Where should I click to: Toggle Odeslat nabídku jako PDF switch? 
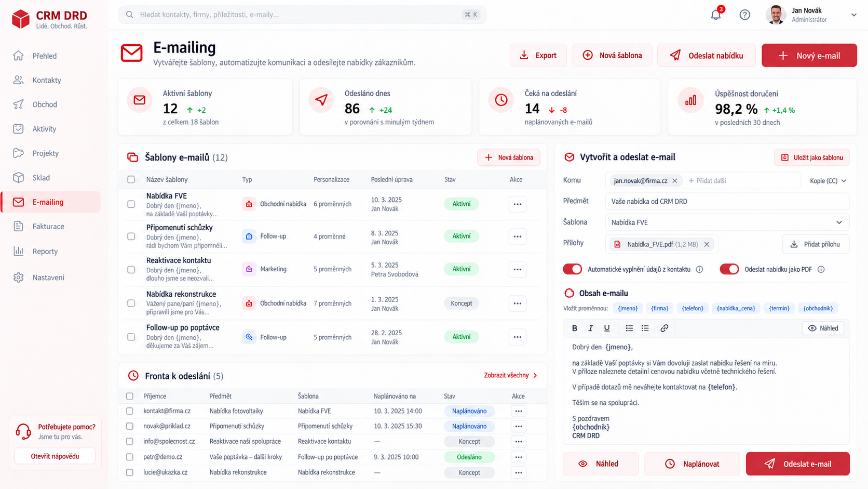(729, 269)
